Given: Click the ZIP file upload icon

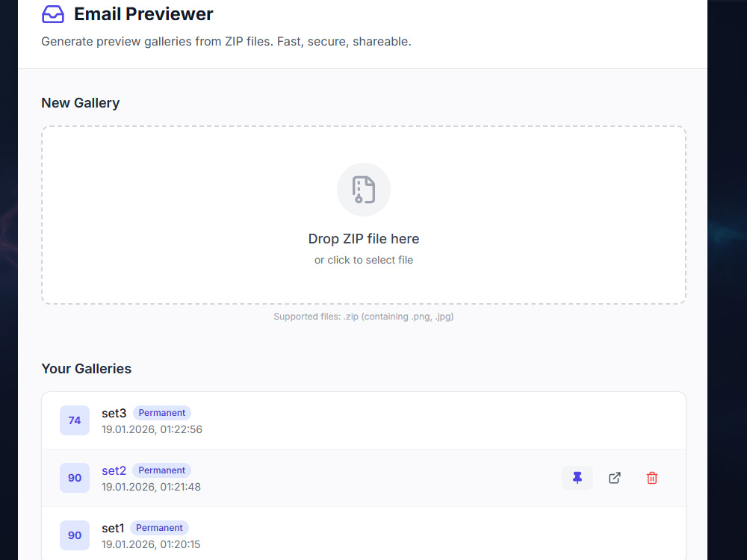Looking at the screenshot, I should tap(364, 190).
